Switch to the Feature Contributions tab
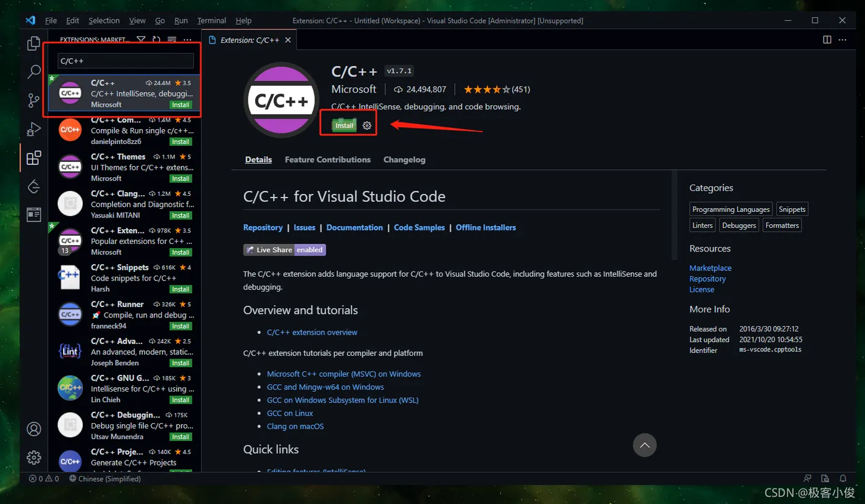Screen dimensions: 865x504 (327, 159)
